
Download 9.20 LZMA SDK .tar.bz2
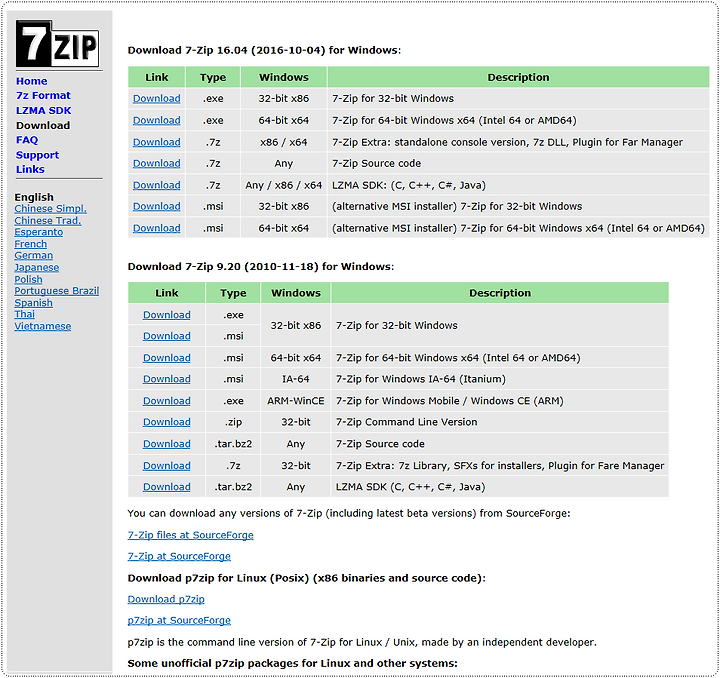coord(167,487)
